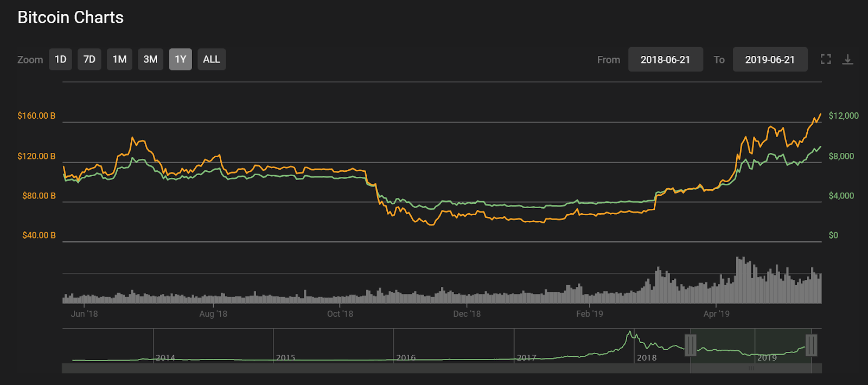The width and height of the screenshot is (868, 385).
Task: Click the $40.00 B axis label
Action: (x=39, y=235)
